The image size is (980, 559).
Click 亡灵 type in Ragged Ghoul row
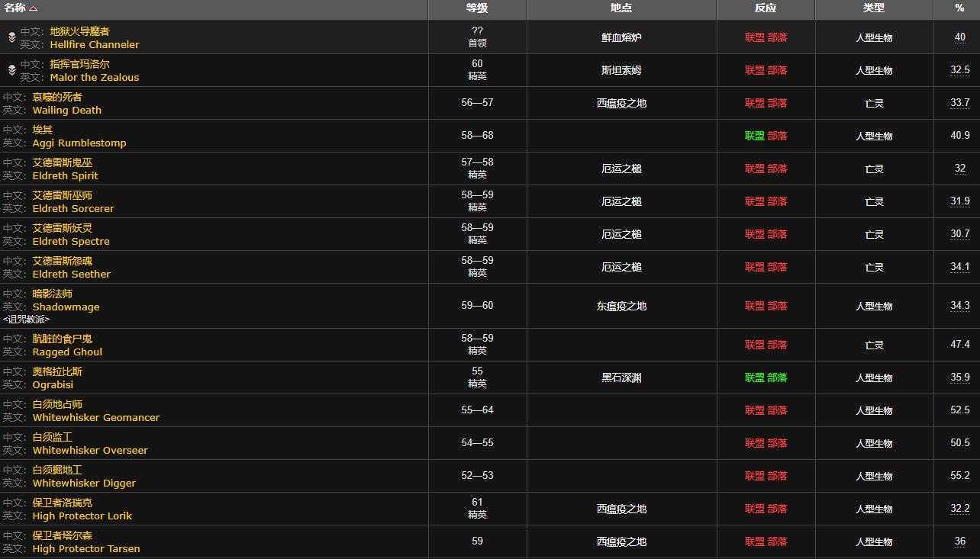click(x=874, y=345)
